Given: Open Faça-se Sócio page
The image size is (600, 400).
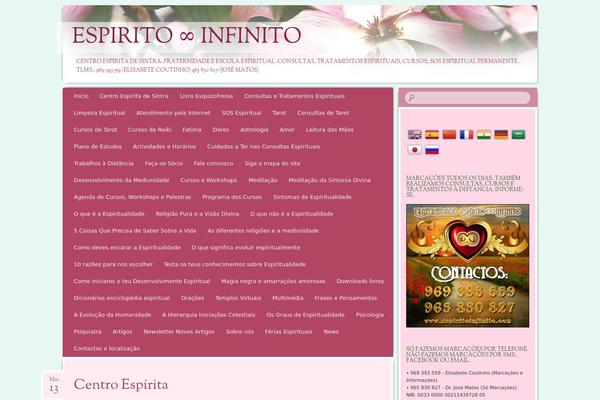Looking at the screenshot, I should (164, 163).
